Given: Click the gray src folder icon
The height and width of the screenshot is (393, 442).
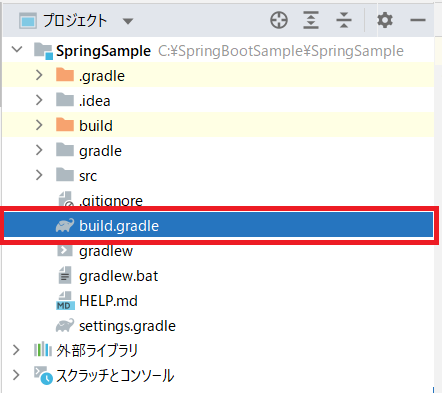Looking at the screenshot, I should point(65,175).
